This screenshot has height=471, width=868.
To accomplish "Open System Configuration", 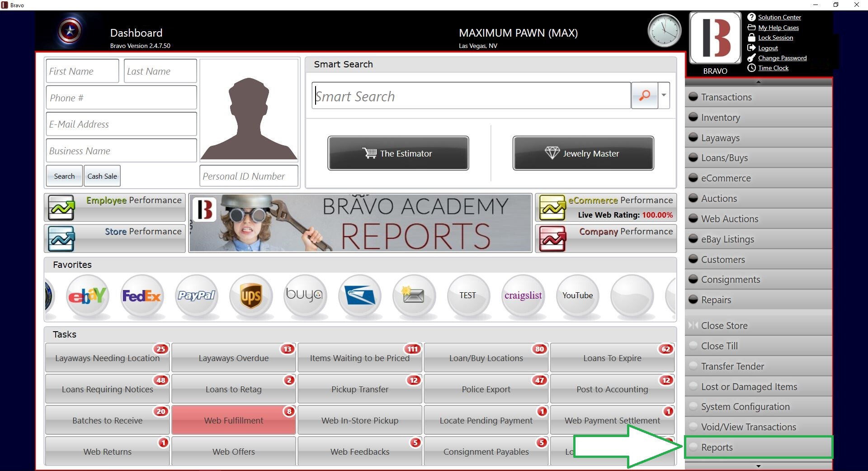I will (x=759, y=407).
